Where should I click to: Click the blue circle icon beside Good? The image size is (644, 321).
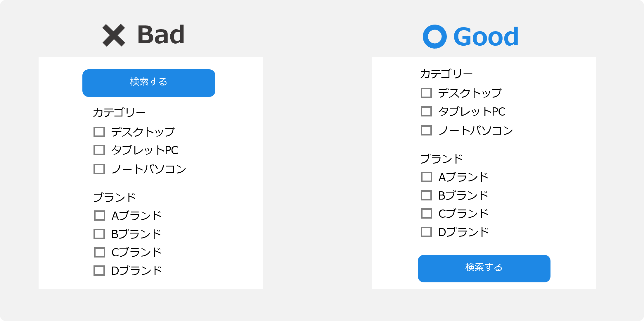coord(434,37)
